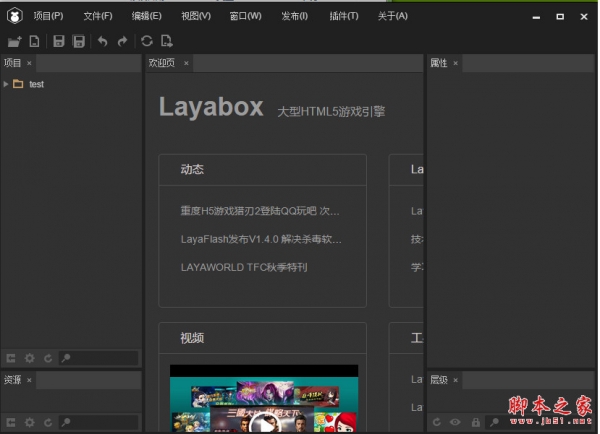This screenshot has width=600, height=434.
Task: Open project folder toolbar icon
Action: (15, 41)
